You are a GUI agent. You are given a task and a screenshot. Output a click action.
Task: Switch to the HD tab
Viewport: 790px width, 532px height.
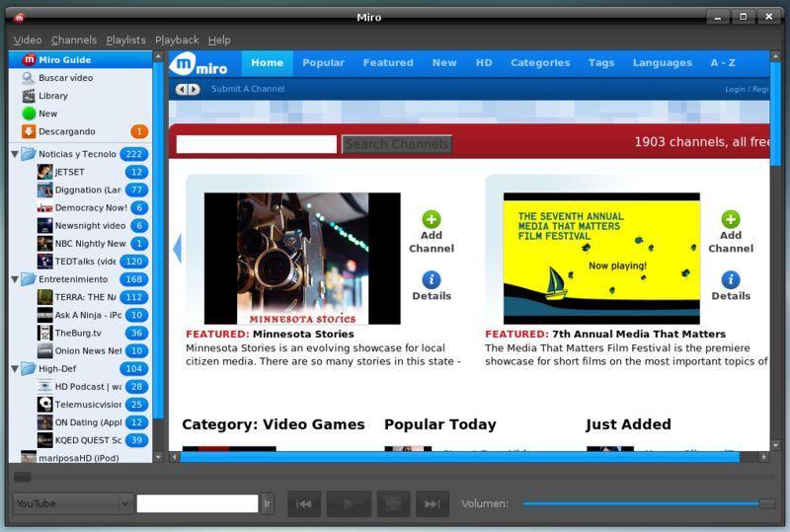coord(484,63)
